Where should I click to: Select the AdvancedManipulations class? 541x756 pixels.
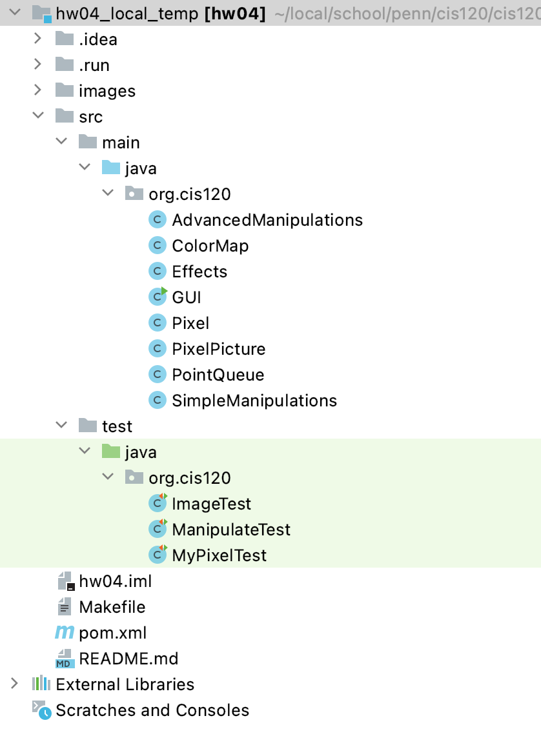[267, 220]
